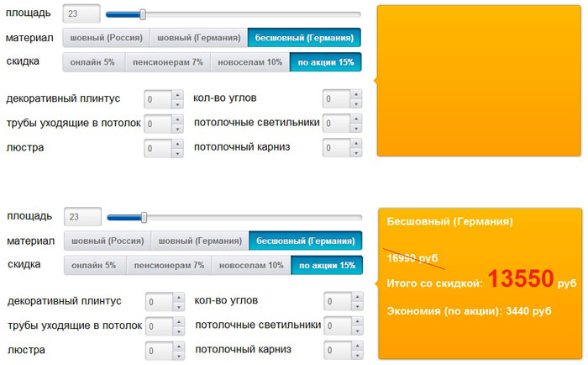The height and width of the screenshot is (365, 588).
Task: Increase кол-во углов in top calculator
Action: [x=356, y=94]
